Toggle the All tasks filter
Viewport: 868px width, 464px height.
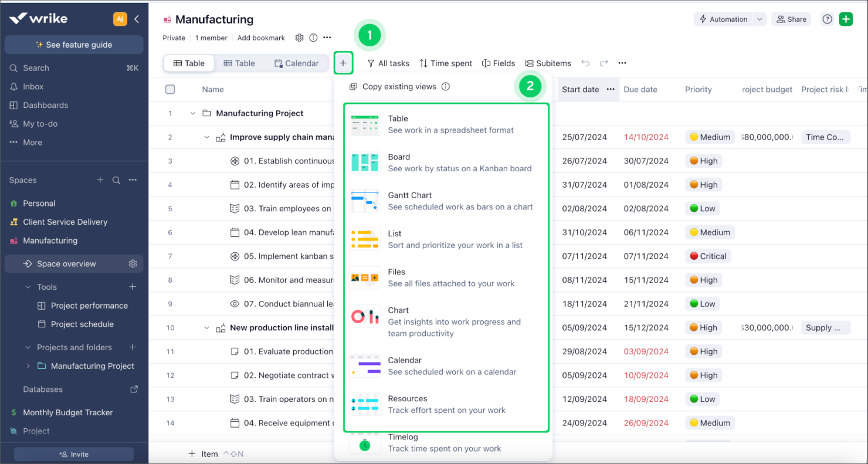click(x=388, y=63)
